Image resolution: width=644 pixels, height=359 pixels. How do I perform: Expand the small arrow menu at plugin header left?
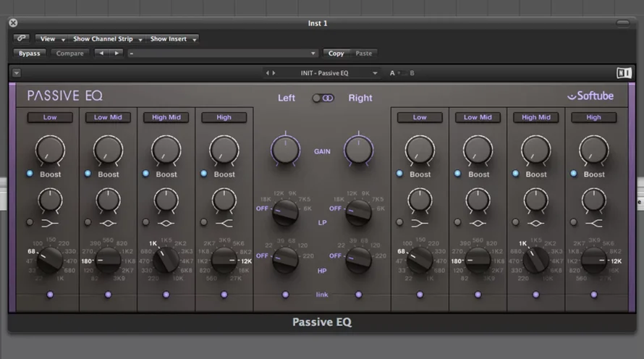(17, 73)
